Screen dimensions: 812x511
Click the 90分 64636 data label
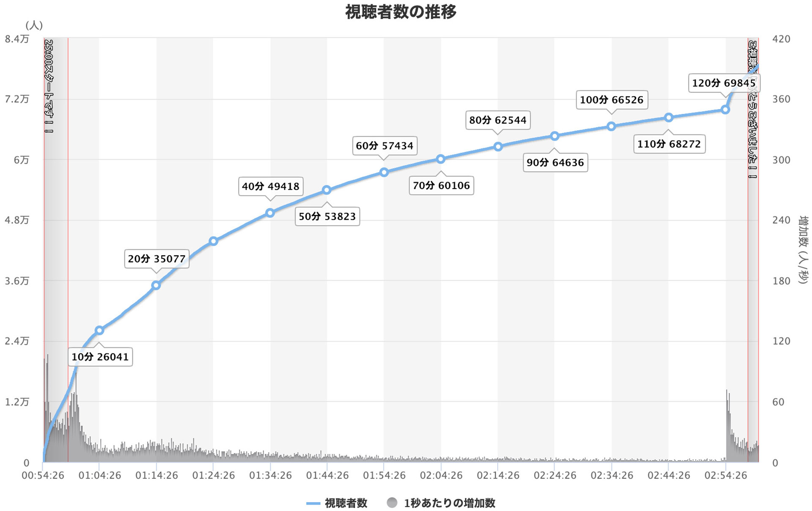coord(555,163)
